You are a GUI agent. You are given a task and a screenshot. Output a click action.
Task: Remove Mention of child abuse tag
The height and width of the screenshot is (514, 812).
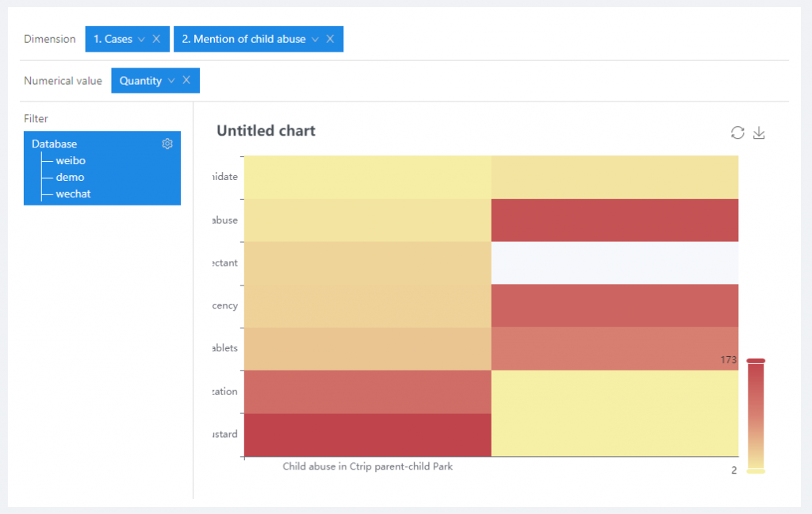tap(330, 39)
